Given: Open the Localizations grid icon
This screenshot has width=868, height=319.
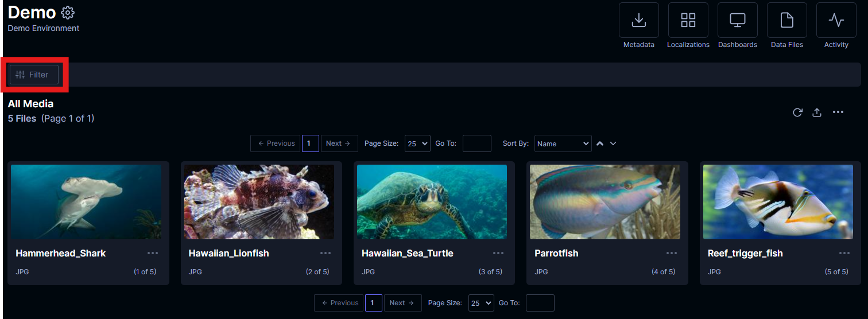Looking at the screenshot, I should click(688, 20).
